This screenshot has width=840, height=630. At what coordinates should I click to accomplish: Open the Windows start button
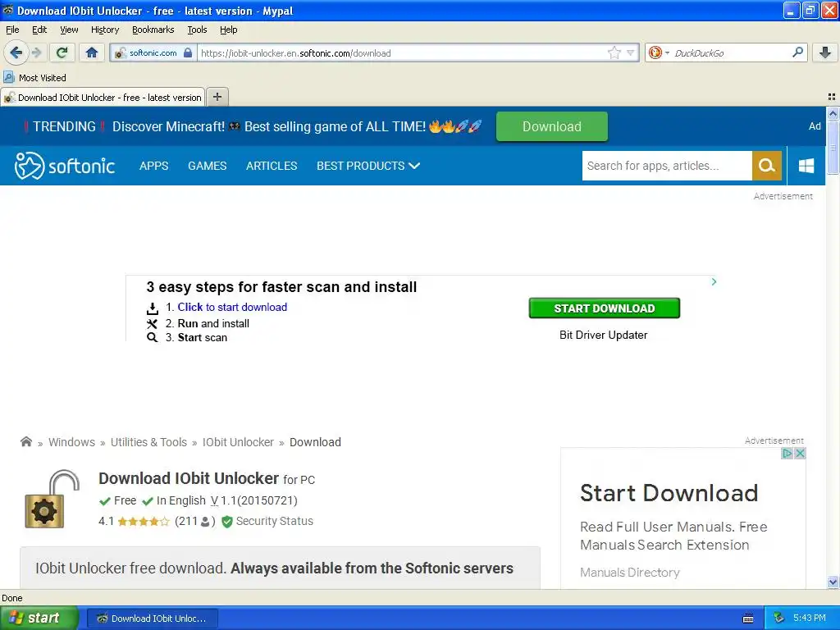click(39, 618)
